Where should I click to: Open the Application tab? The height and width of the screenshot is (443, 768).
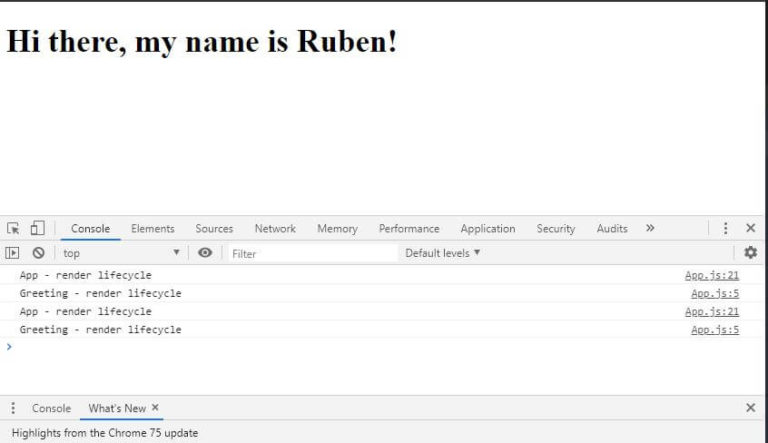(488, 228)
